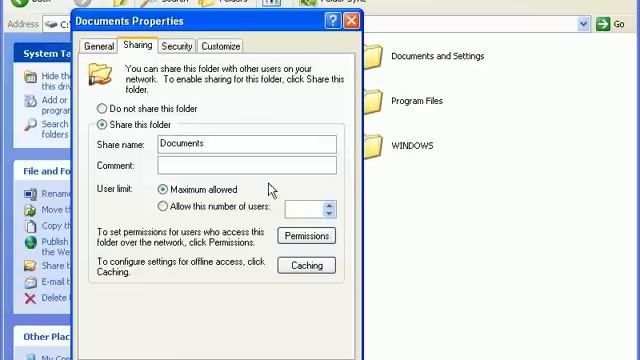The width and height of the screenshot is (640, 360).
Task: Close the Documents Properties dialog
Action: point(351,20)
